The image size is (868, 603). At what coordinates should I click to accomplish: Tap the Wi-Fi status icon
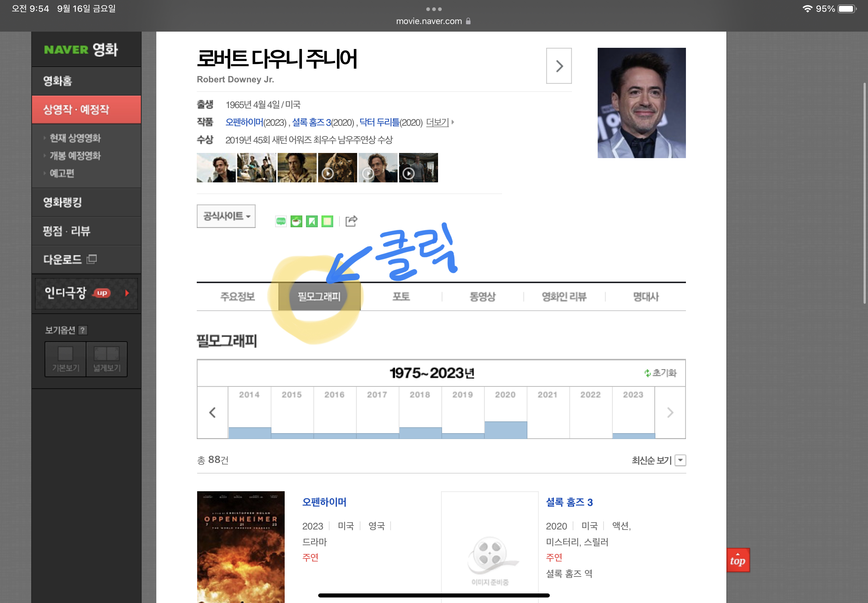(x=807, y=9)
